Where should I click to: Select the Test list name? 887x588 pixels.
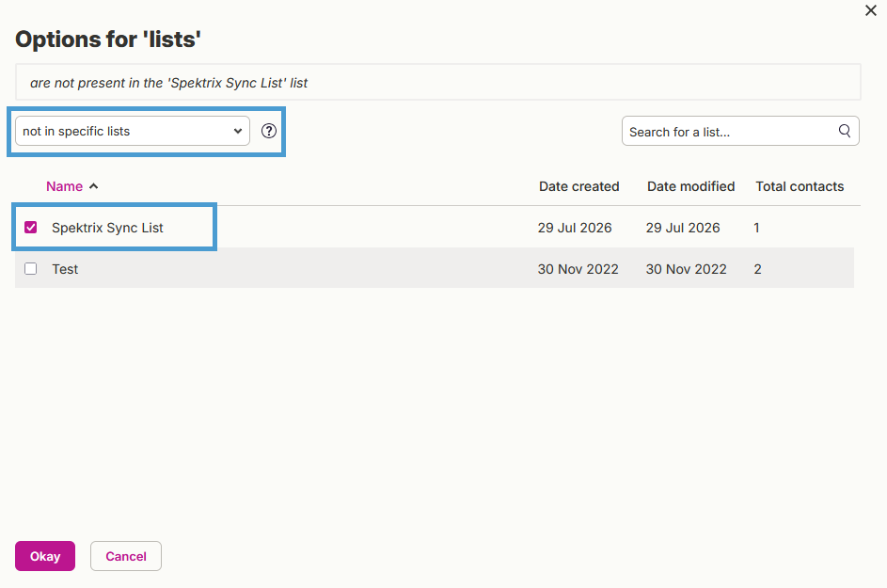[65, 269]
